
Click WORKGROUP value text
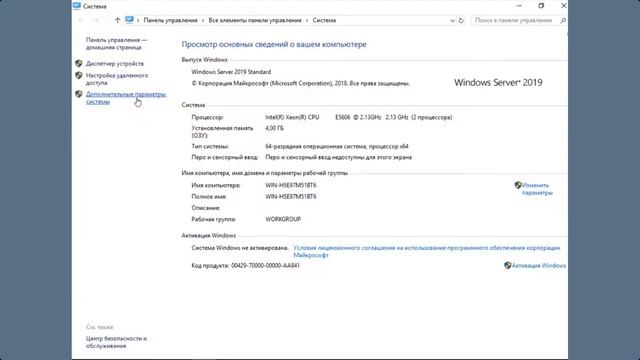click(x=283, y=219)
